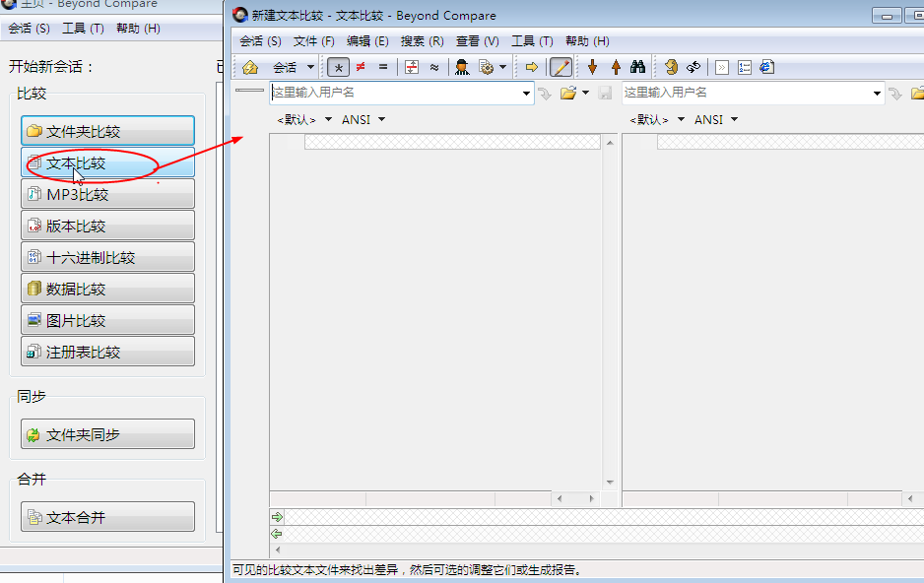Image resolution: width=924 pixels, height=583 pixels.
Task: Open 查看 (V) menu
Action: pyautogui.click(x=477, y=41)
